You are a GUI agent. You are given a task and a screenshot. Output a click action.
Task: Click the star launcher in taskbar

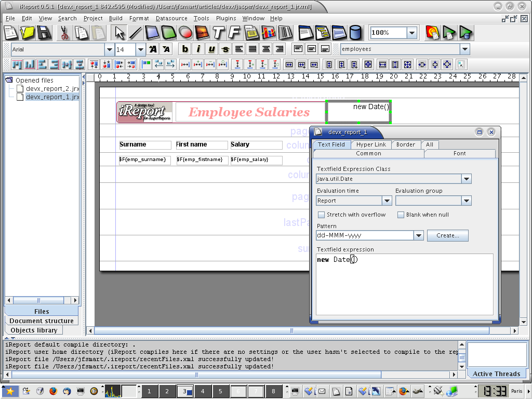[10, 391]
